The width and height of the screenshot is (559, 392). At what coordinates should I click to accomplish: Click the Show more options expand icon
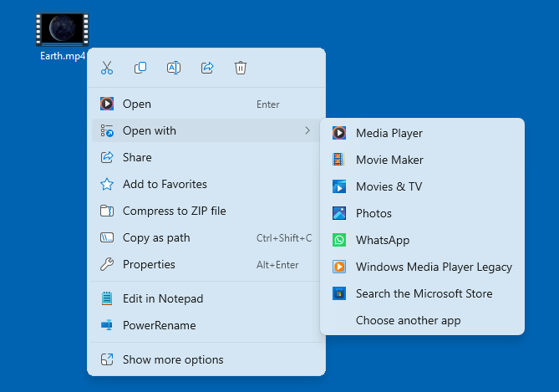(107, 359)
